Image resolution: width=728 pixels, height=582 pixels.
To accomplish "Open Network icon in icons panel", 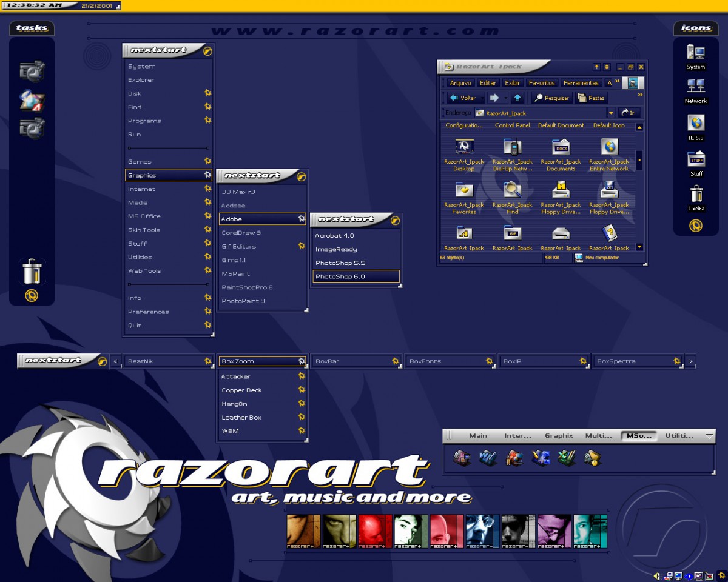I will 696,87.
